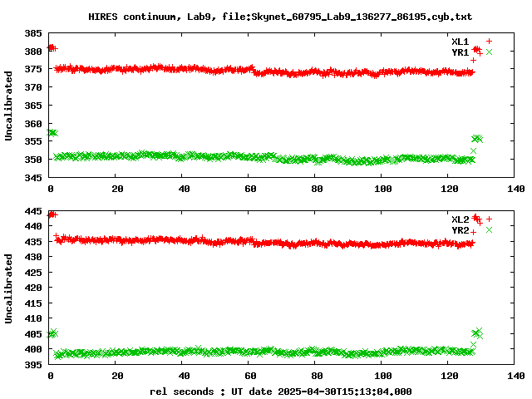Click the red plus marker beside XL1 legend
The image size is (532, 399).
[x=489, y=41]
